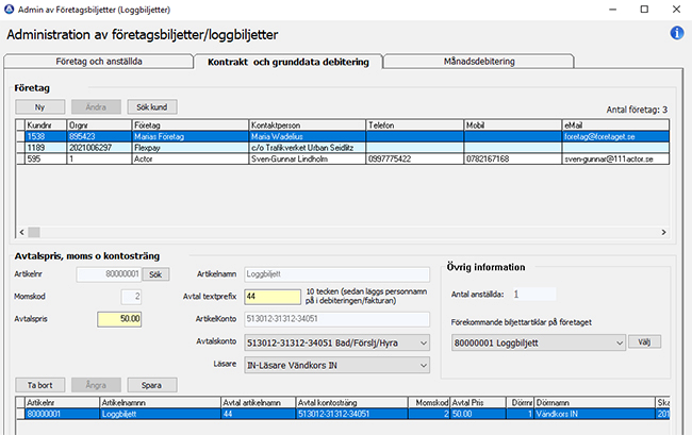Click the Ny button
Screen dimensions: 692x435
coord(40,107)
